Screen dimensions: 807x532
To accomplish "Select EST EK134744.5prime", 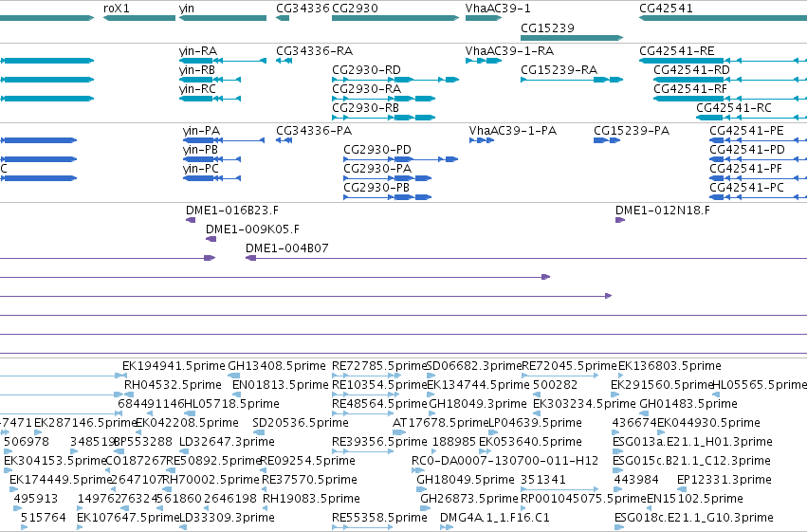I will pyautogui.click(x=478, y=385).
